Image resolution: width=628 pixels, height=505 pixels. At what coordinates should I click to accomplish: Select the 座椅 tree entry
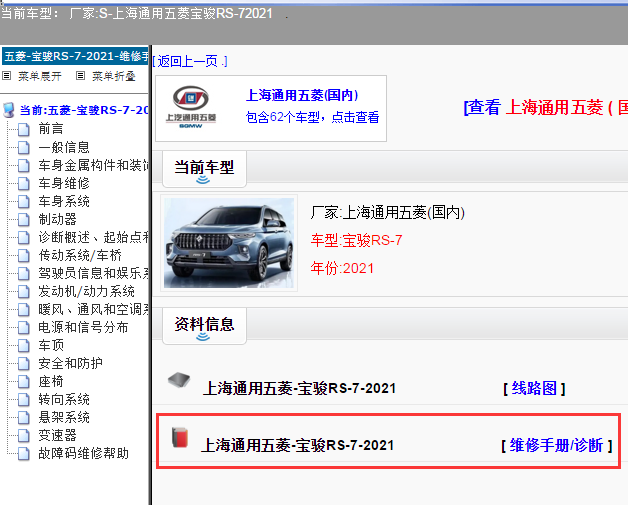tap(51, 381)
